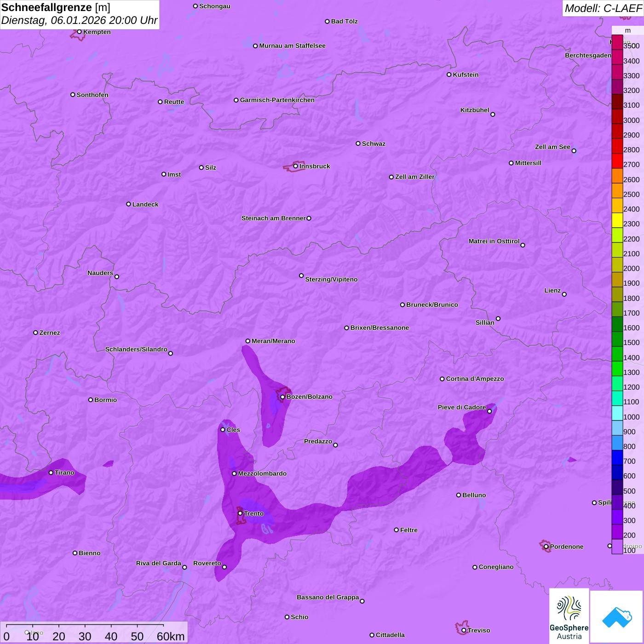The image size is (644, 644).
Task: Pick the cyan 1000 m legend color
Action: click(x=617, y=413)
